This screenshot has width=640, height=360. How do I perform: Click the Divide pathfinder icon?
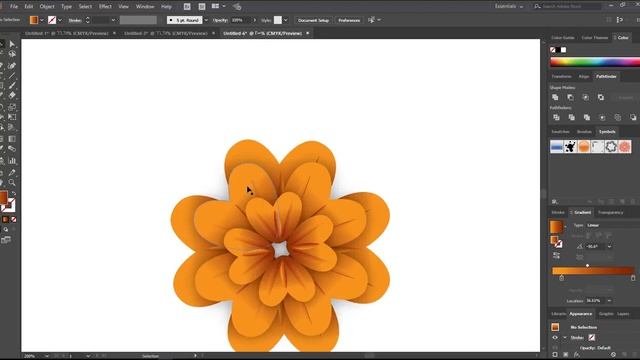[556, 118]
